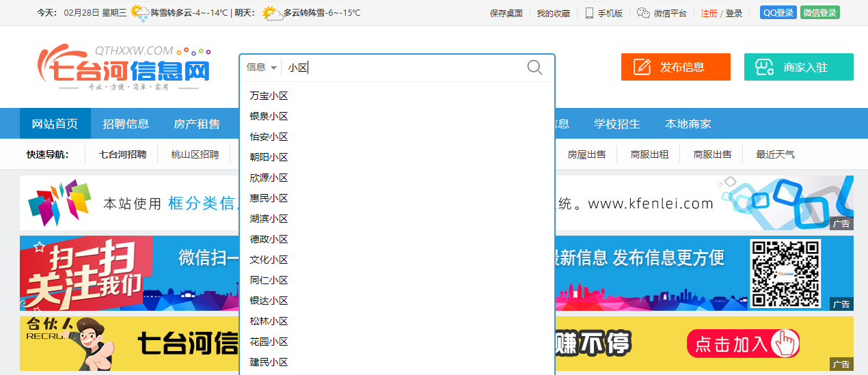Click the magnifier search icon
Screen dimensions: 868x375
click(x=534, y=67)
